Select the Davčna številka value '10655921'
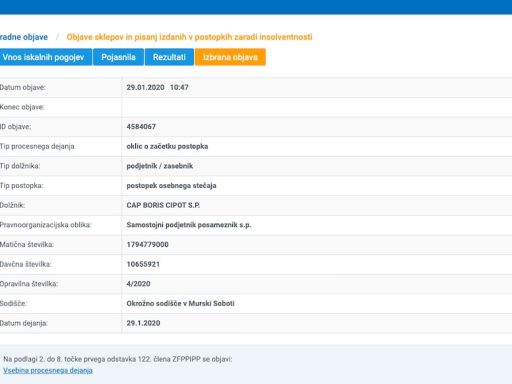The height and width of the screenshot is (384, 512). (x=143, y=264)
